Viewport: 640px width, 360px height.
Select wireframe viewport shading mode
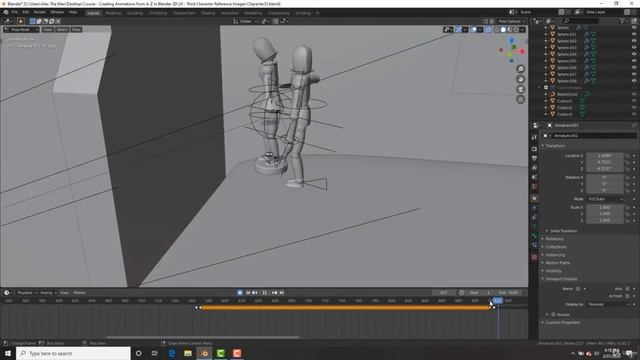click(497, 29)
